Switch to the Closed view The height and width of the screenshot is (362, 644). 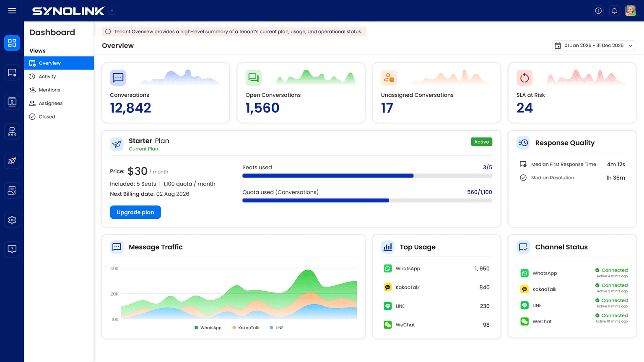59,116
